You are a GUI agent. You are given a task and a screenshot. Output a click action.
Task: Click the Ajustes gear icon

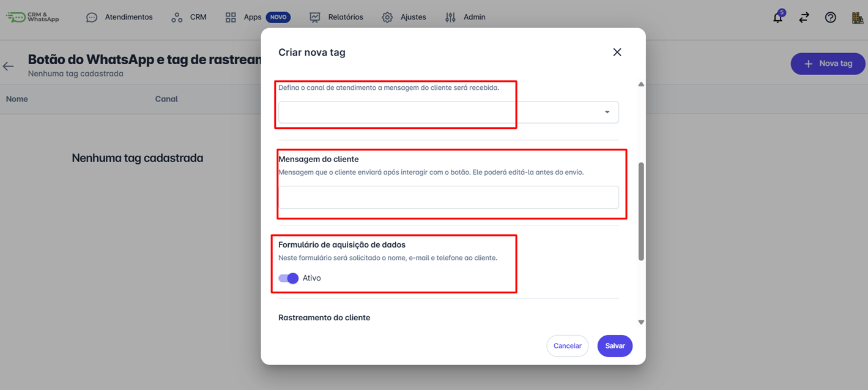[387, 18]
